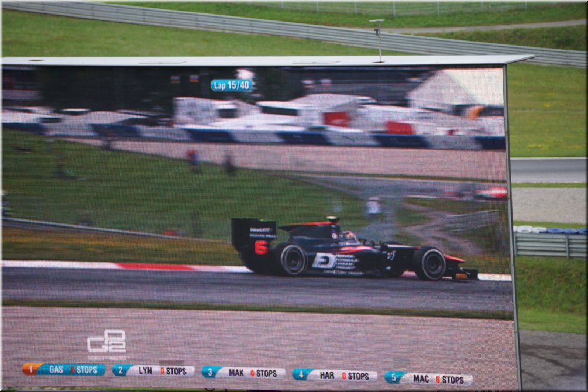The height and width of the screenshot is (392, 588).
Task: Select the position 2 badge
Action: tap(119, 370)
